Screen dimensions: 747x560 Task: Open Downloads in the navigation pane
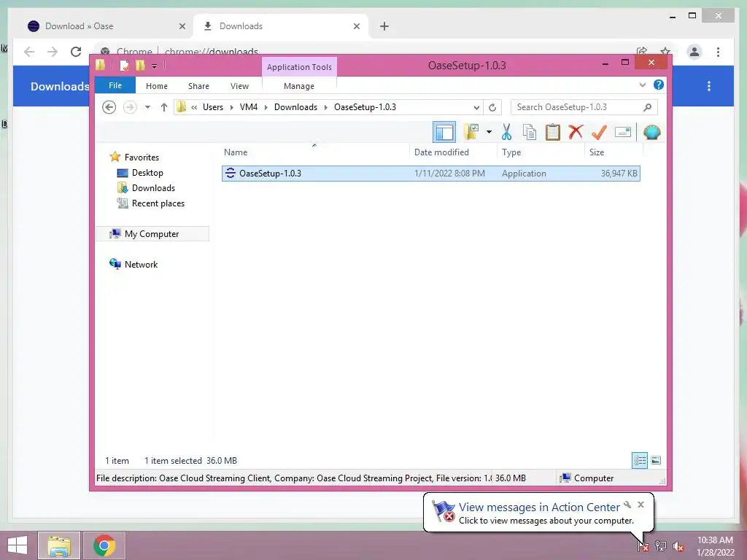(153, 188)
